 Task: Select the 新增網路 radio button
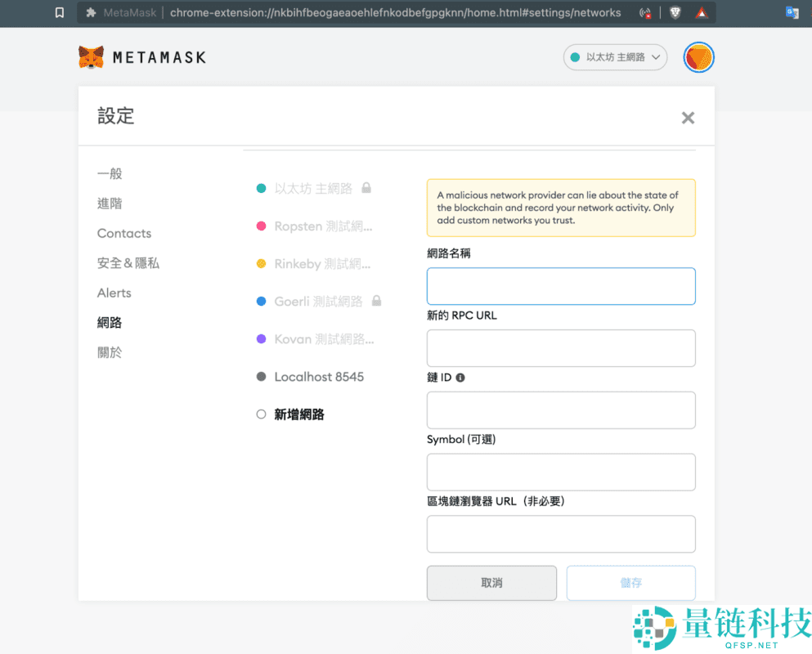click(260, 414)
